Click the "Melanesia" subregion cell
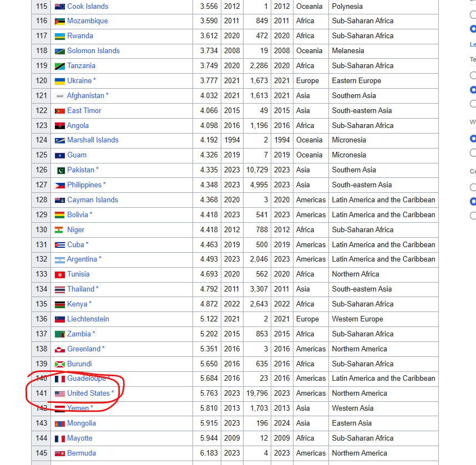The width and height of the screenshot is (476, 465). 383,51
